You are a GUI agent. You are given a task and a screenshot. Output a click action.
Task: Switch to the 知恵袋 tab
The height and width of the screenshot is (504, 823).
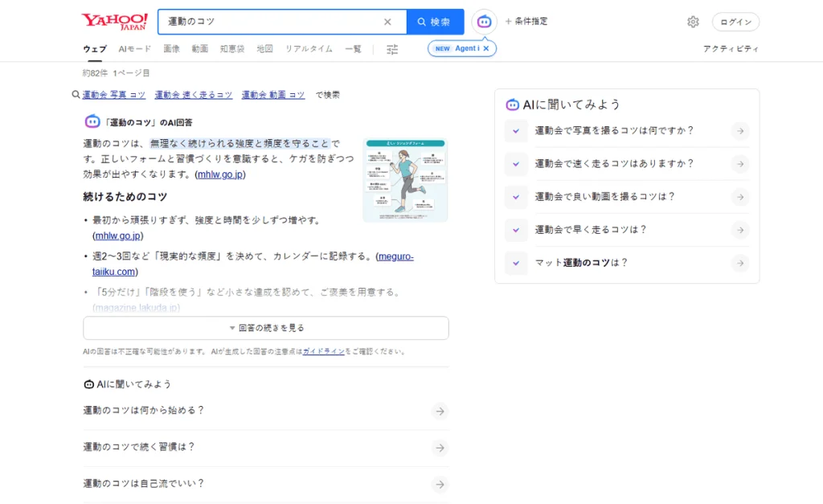(232, 49)
